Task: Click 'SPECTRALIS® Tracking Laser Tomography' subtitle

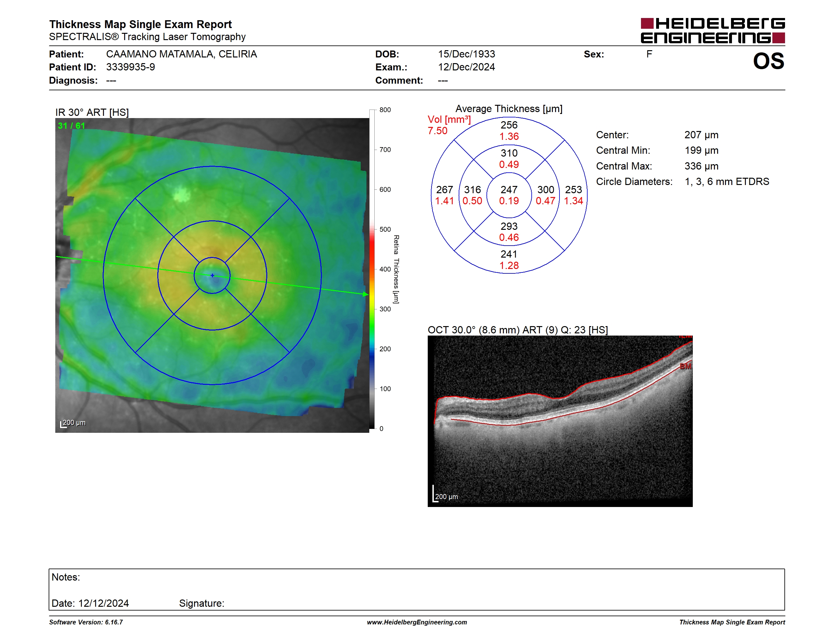Action: click(x=147, y=37)
